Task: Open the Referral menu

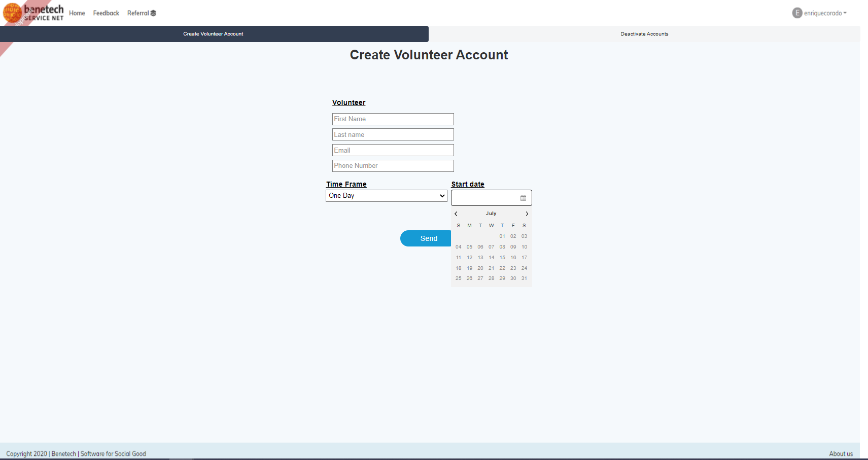Action: [142, 13]
